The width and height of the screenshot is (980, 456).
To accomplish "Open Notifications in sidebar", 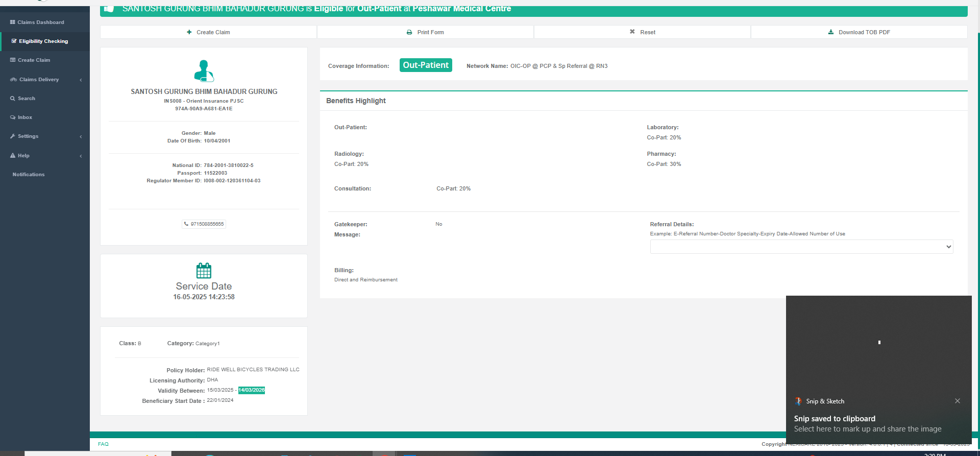I will point(29,175).
